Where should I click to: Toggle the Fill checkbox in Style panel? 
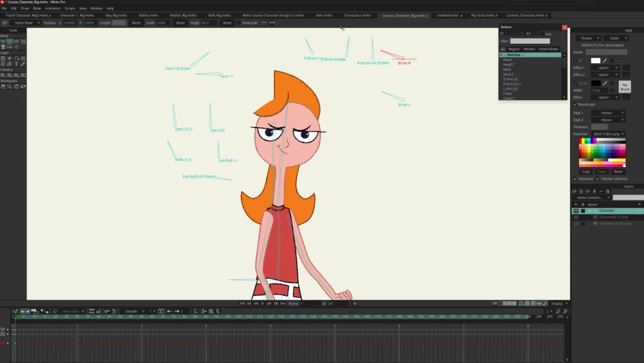(575, 61)
